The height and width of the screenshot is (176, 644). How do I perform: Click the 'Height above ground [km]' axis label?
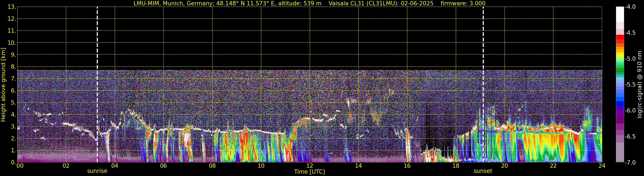coord(3,85)
